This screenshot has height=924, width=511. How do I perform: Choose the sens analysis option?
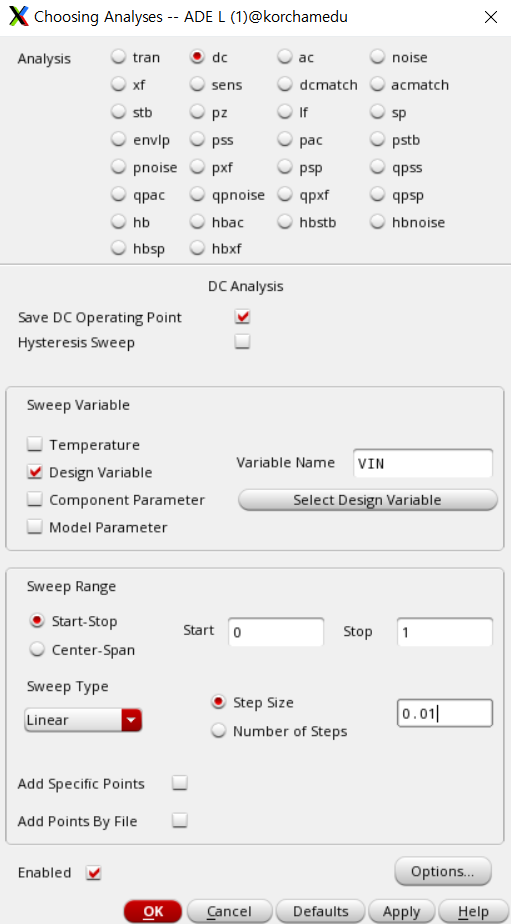click(x=197, y=84)
